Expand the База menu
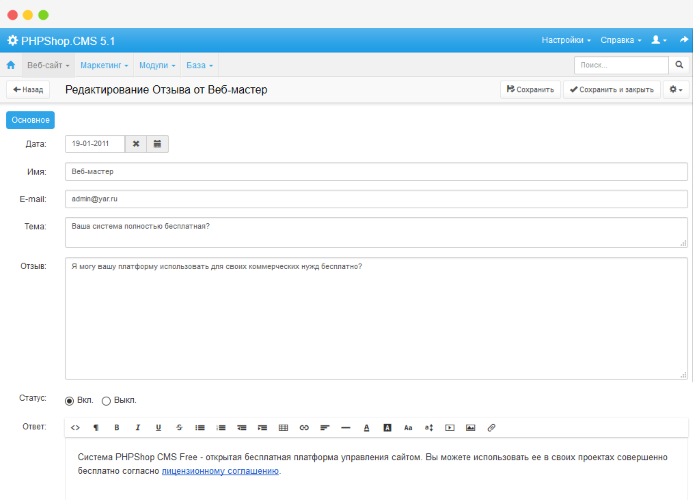 click(199, 65)
